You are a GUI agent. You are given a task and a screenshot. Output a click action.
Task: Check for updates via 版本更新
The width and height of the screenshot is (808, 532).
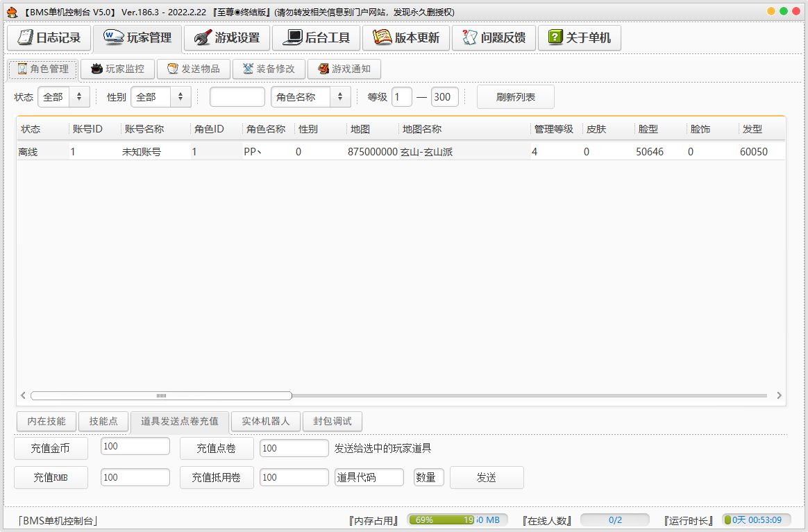405,37
